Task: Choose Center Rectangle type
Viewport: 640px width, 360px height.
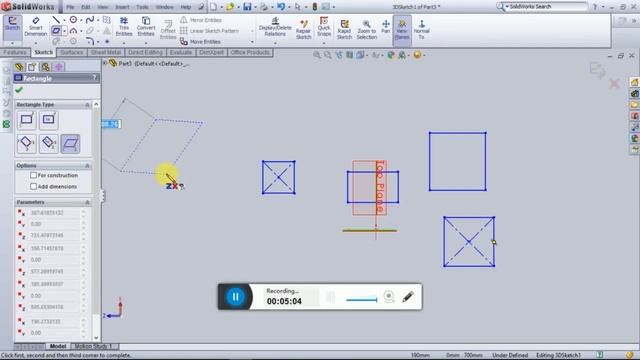Action: point(49,120)
